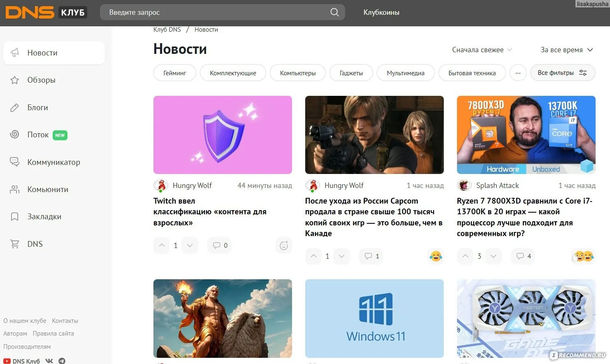Screen dimensions: 610x364
Task: Click the megaphone icon beside Новости
Action: (15, 53)
